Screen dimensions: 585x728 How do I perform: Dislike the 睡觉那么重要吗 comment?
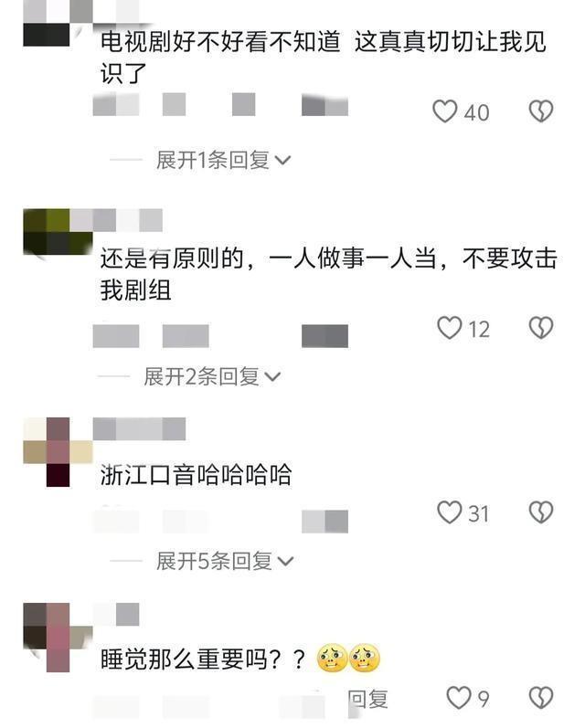point(541,698)
